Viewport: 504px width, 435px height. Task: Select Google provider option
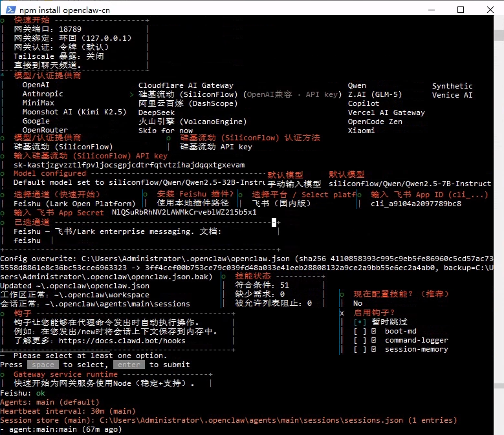[36, 121]
